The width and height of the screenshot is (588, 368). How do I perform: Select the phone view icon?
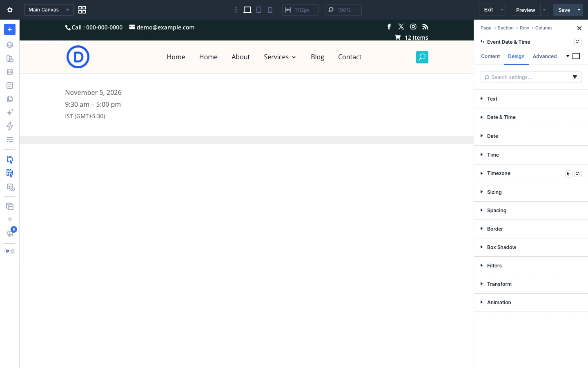coord(270,10)
